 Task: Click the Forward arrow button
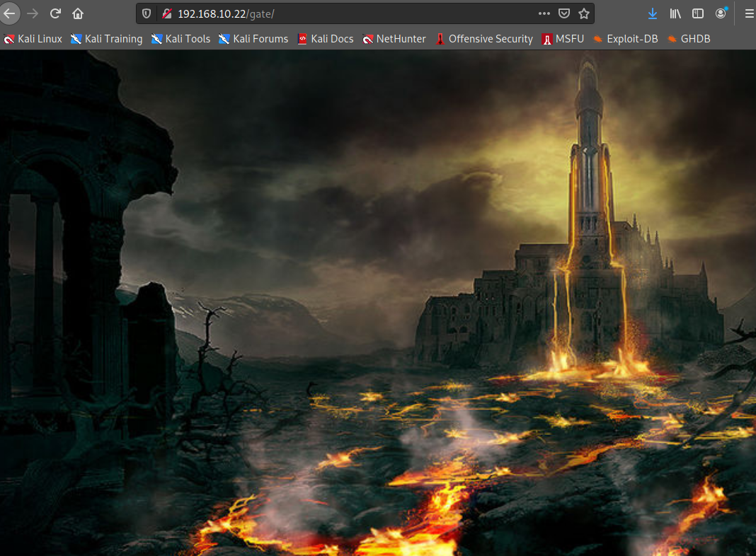33,13
